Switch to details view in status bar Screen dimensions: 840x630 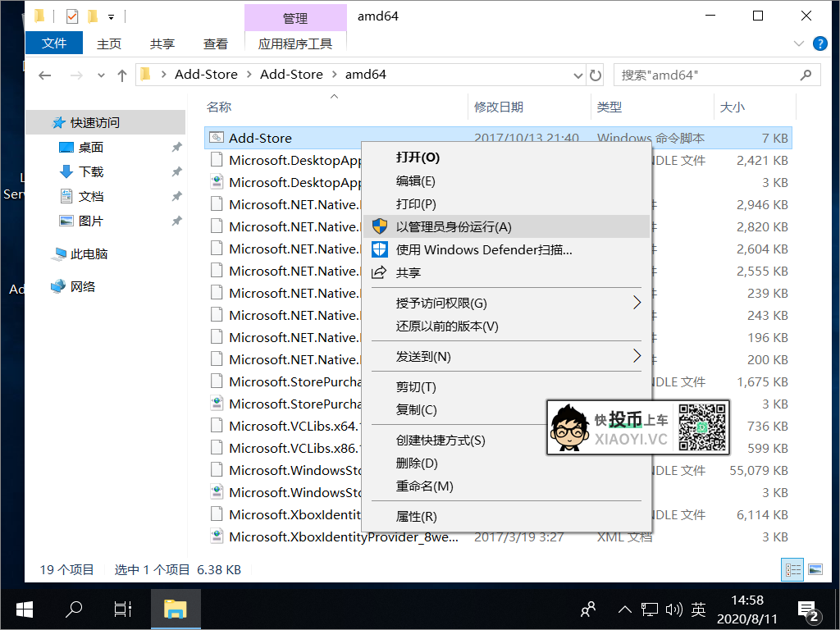click(x=793, y=569)
